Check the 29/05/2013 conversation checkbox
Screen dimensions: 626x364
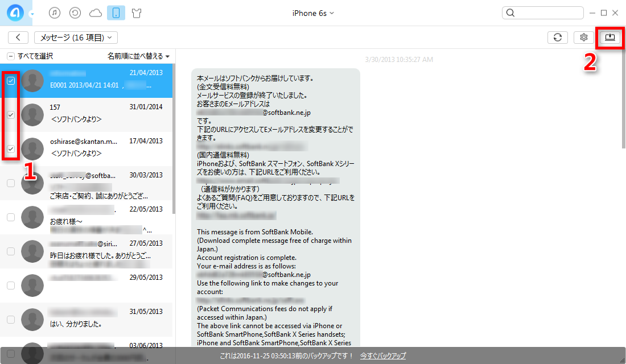coord(11,286)
